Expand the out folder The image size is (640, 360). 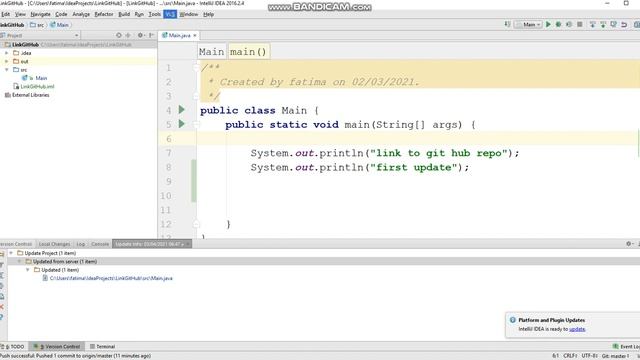pyautogui.click(x=7, y=61)
